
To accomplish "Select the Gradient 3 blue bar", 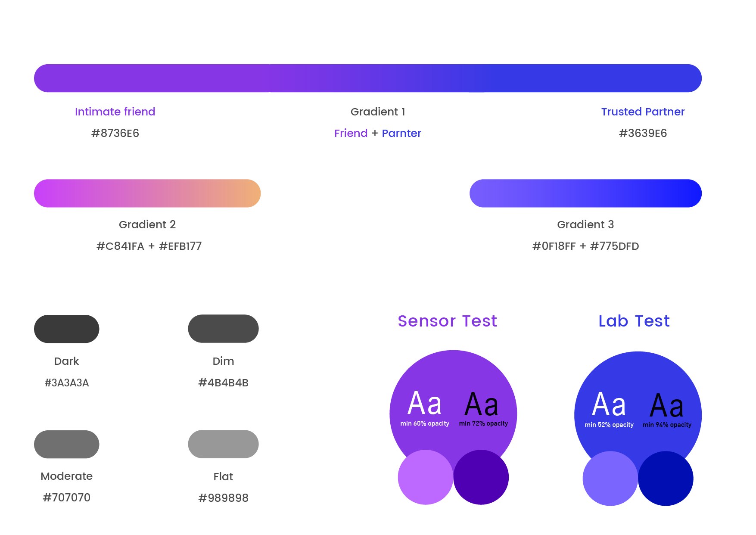I will tap(585, 193).
